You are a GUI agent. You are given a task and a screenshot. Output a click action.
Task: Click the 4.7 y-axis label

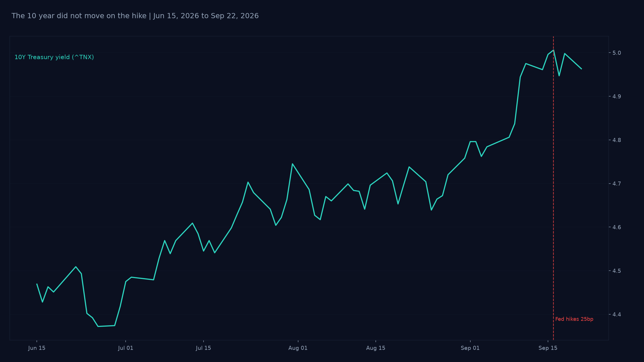point(617,184)
